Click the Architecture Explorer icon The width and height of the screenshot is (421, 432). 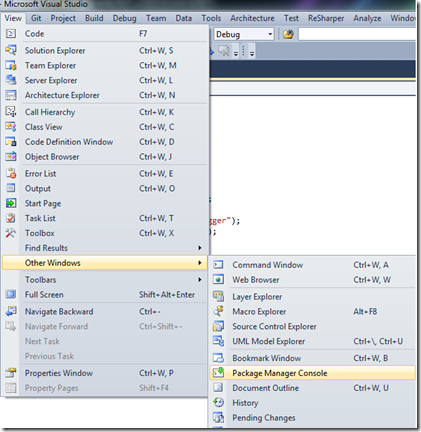(x=11, y=95)
